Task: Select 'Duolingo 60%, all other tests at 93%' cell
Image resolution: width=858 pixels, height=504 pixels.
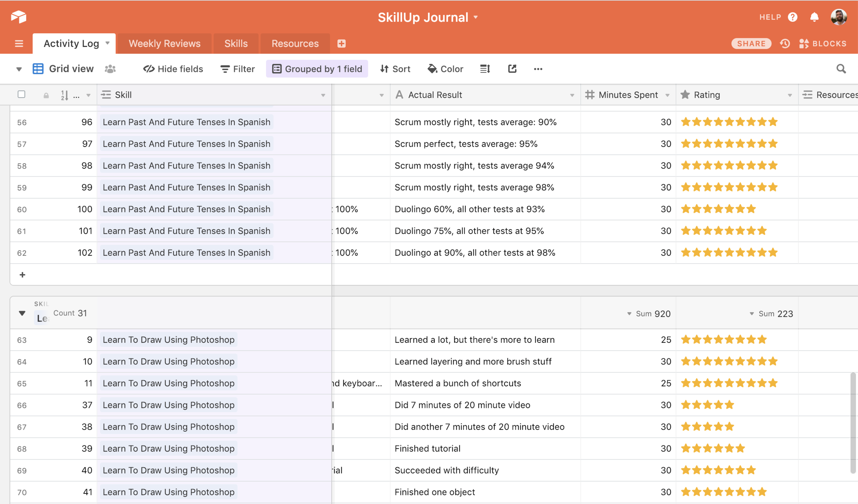Action: (x=485, y=209)
